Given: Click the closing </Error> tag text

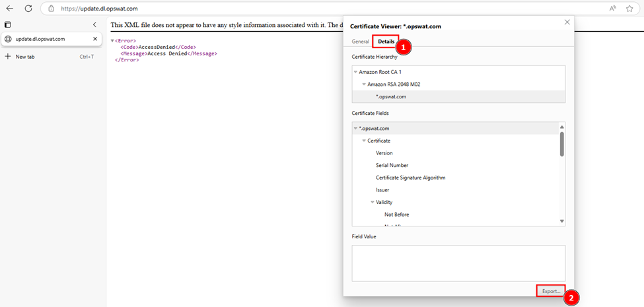Looking at the screenshot, I should [x=127, y=59].
